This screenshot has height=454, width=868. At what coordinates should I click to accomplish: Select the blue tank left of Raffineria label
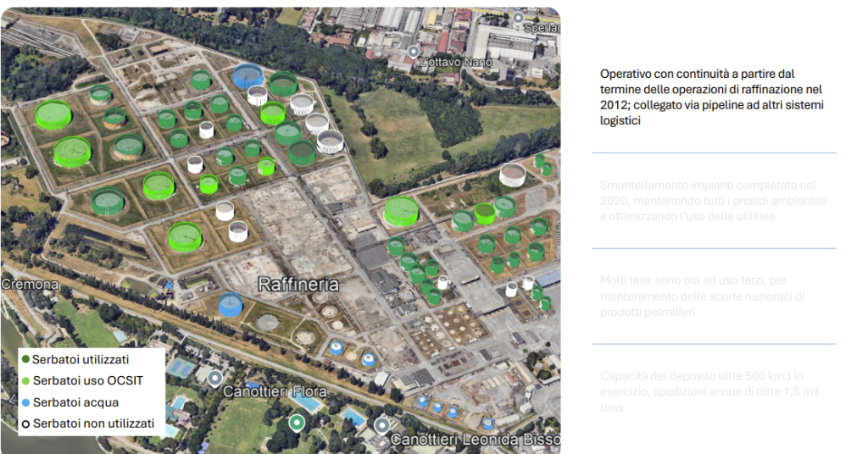pos(231,304)
